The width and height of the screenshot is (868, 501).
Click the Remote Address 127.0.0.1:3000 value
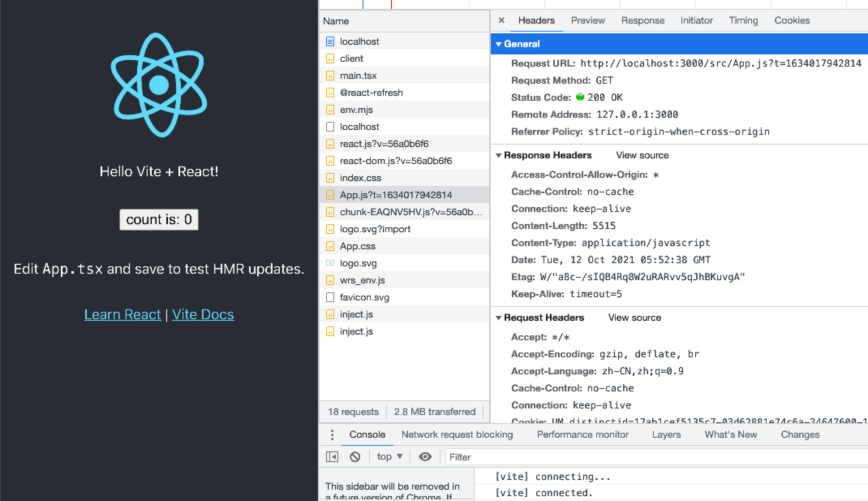point(637,114)
